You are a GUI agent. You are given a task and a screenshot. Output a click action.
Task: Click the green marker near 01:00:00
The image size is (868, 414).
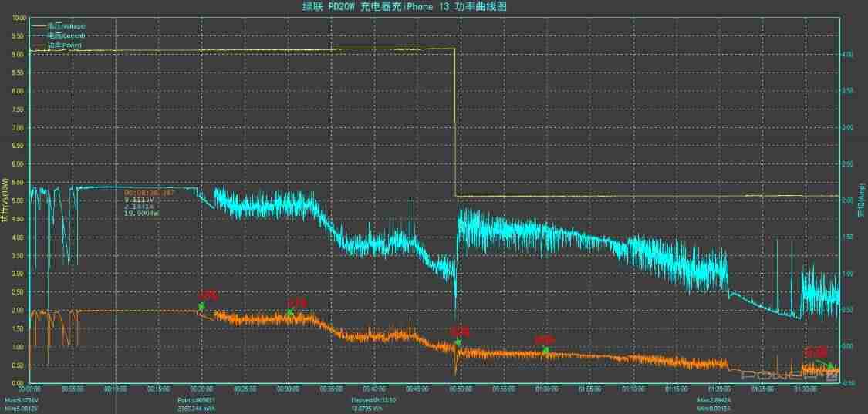[x=545, y=350]
